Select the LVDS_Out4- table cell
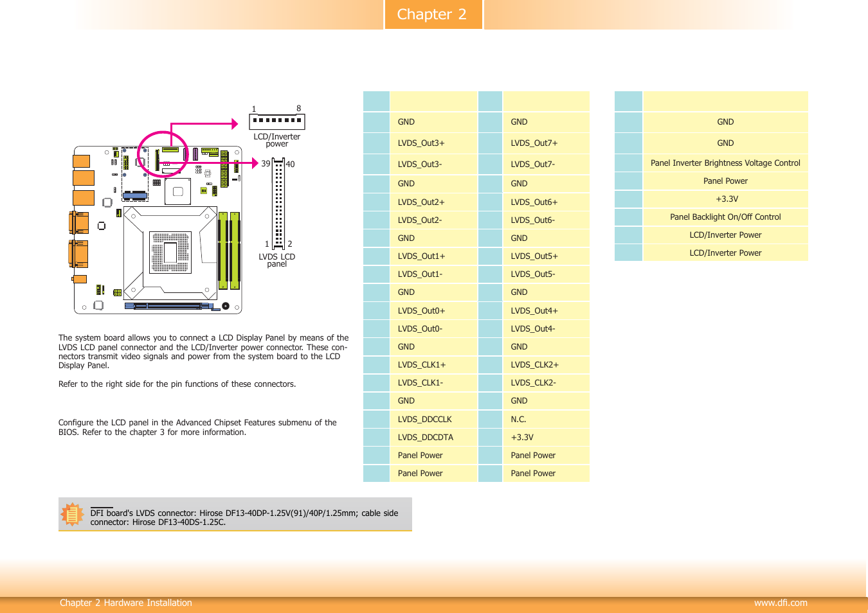 547,329
